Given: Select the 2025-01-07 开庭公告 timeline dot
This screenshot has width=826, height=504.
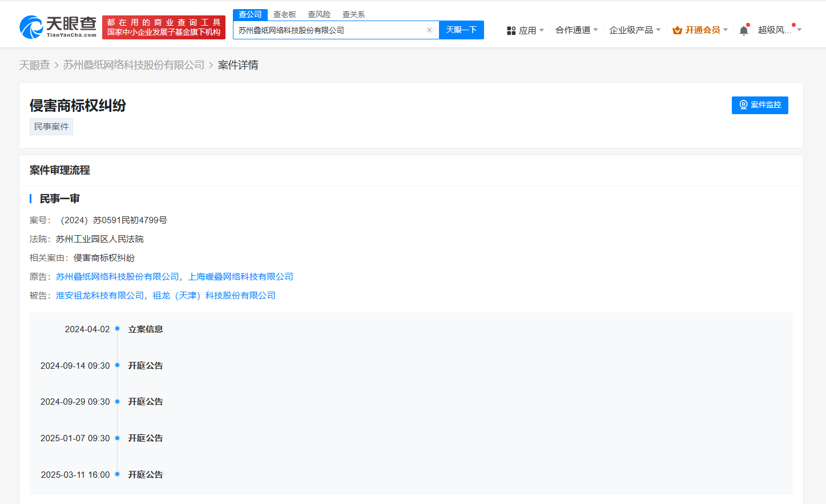Looking at the screenshot, I should coord(117,438).
